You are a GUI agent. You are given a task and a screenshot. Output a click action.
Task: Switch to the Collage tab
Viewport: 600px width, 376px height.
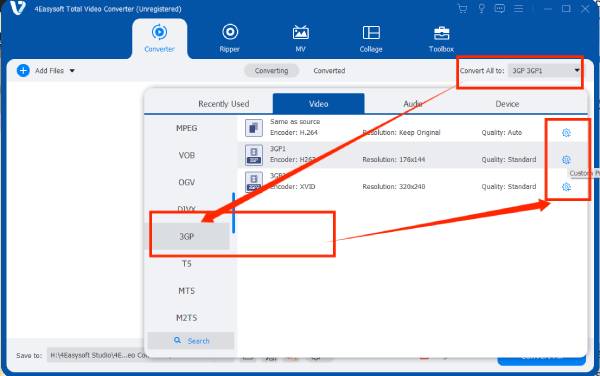point(371,39)
